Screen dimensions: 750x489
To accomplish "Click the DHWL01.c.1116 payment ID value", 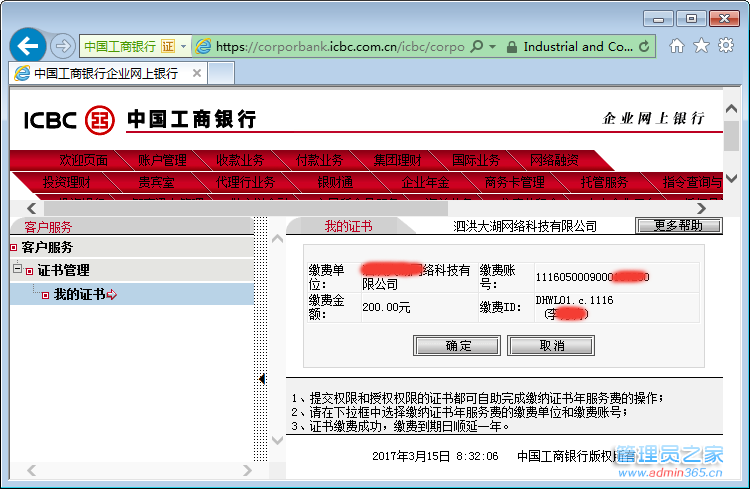I will pos(574,300).
